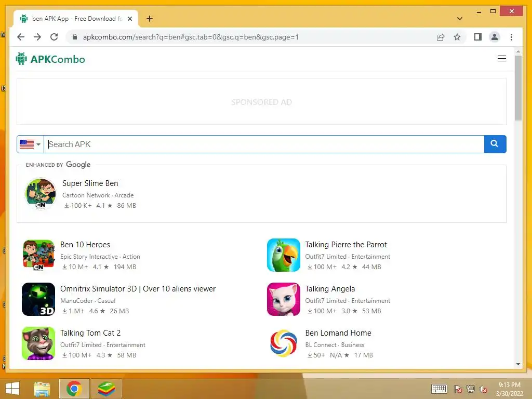Viewport: 532px width, 399px height.
Task: Click 'BL Connect · Business' text
Action: click(x=335, y=345)
